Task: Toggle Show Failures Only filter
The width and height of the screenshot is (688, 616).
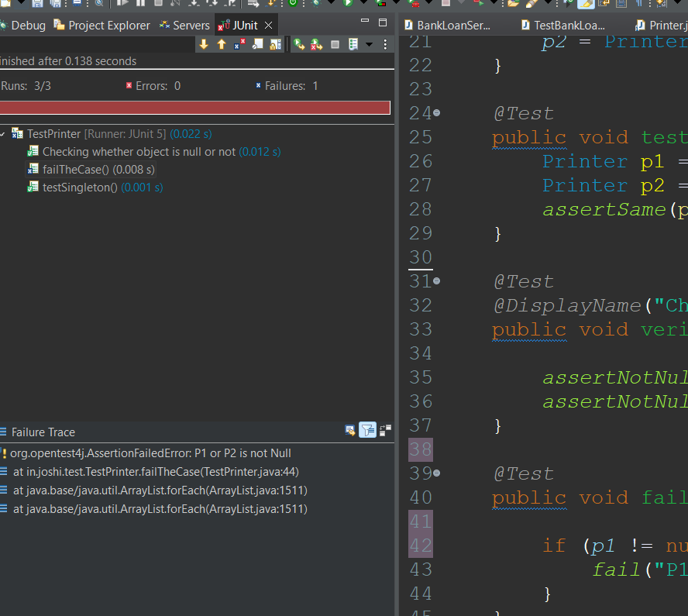Action: point(239,44)
